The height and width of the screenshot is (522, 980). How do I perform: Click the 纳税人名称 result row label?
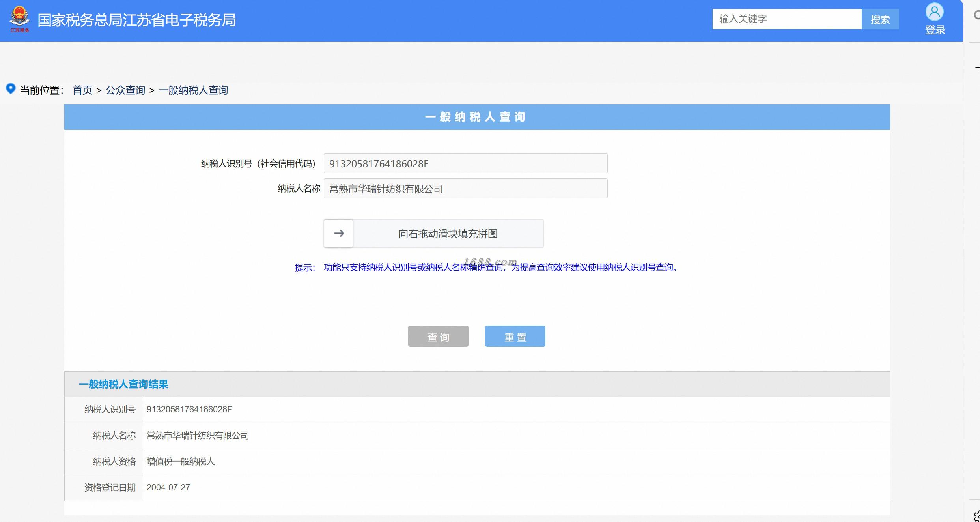[x=114, y=436]
